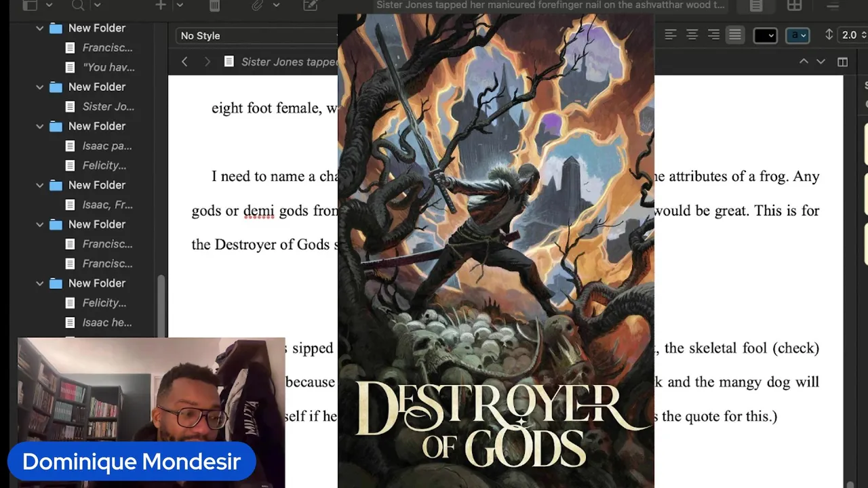Click the Compose pencil-and-paper icon

click(311, 5)
